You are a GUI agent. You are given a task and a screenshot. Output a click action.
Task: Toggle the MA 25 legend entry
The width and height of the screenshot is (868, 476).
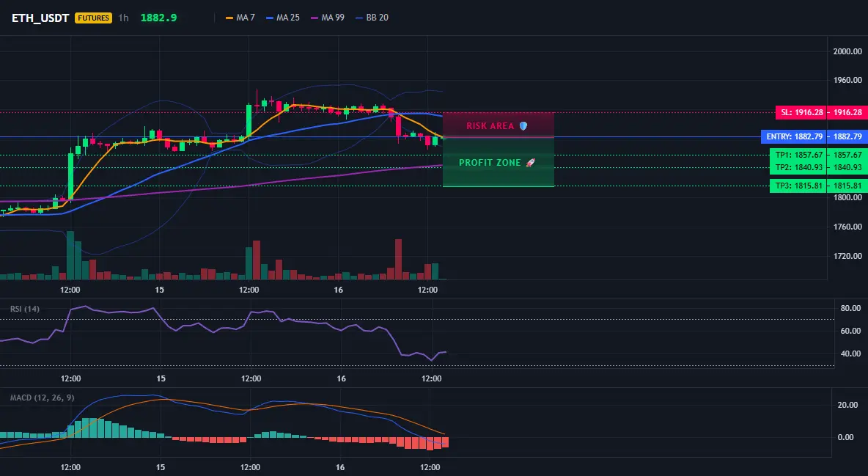[x=283, y=18]
